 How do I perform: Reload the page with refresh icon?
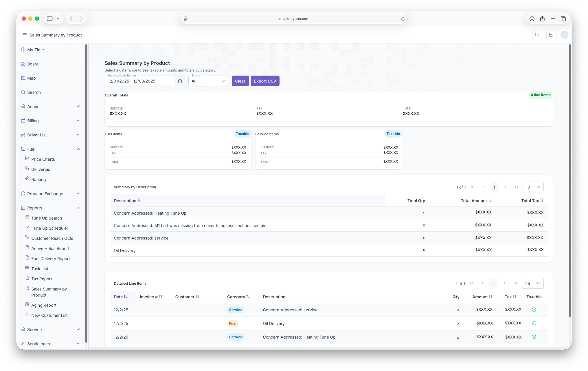coord(403,19)
